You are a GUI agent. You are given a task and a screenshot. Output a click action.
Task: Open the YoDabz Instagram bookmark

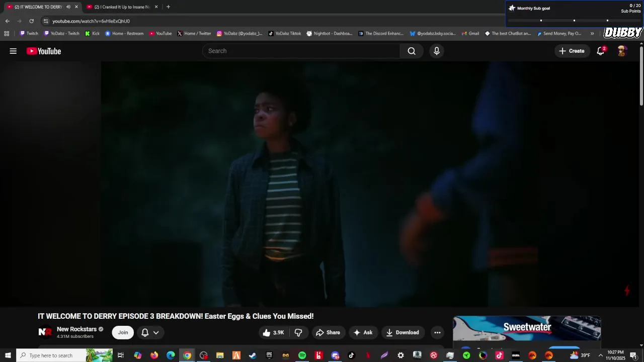(x=239, y=34)
